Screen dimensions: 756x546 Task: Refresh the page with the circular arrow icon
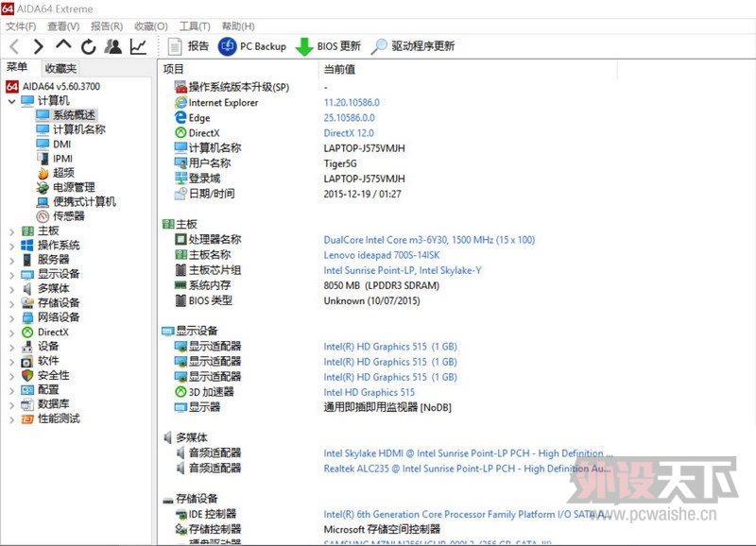click(88, 46)
